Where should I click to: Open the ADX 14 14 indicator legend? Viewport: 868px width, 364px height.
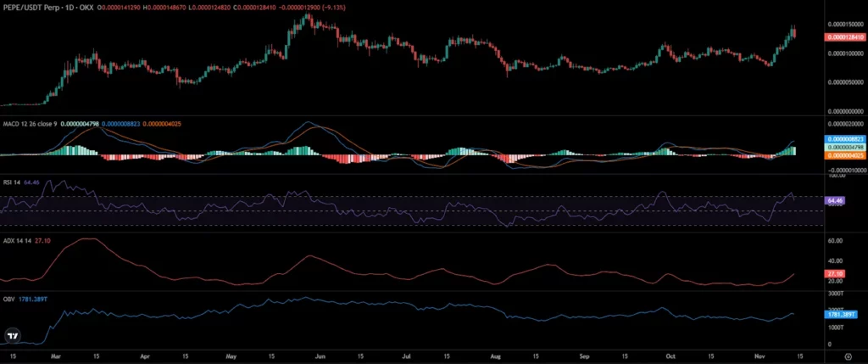[x=17, y=240]
